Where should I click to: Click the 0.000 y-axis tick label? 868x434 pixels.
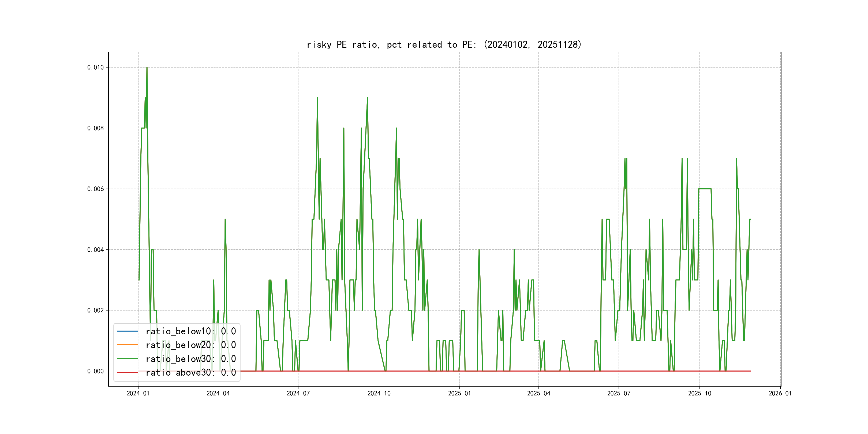95,371
